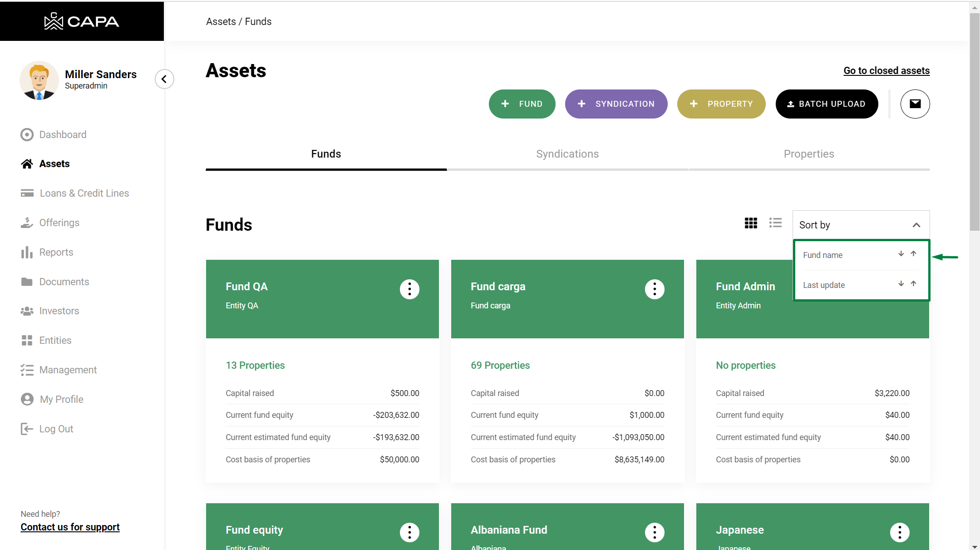
Task: Open Dashboard from the sidebar
Action: (63, 135)
